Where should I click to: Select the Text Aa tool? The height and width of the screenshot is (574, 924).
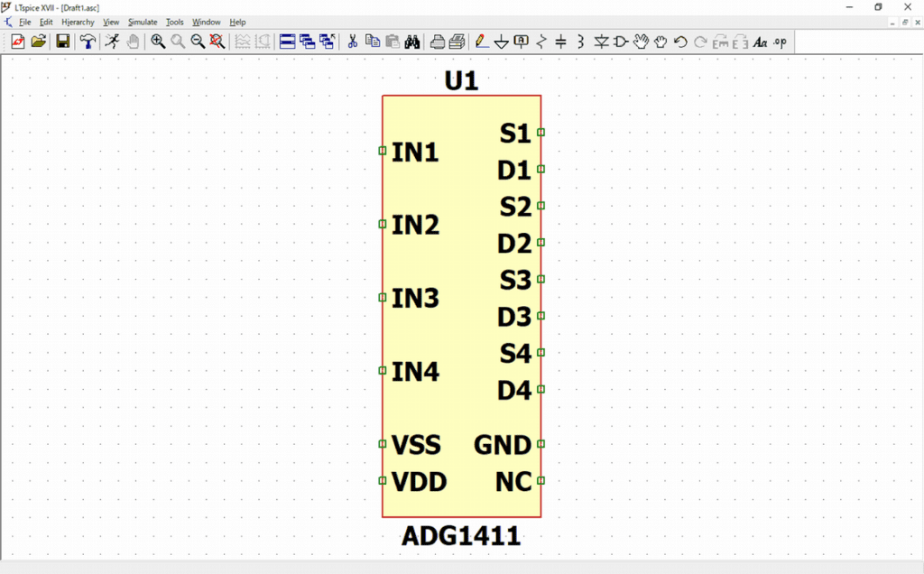click(760, 42)
